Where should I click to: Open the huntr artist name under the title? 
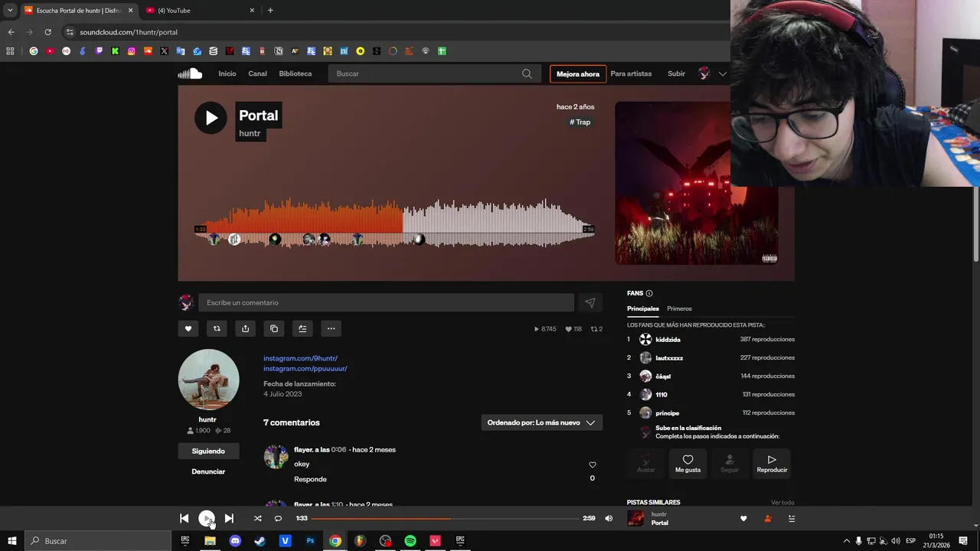250,133
